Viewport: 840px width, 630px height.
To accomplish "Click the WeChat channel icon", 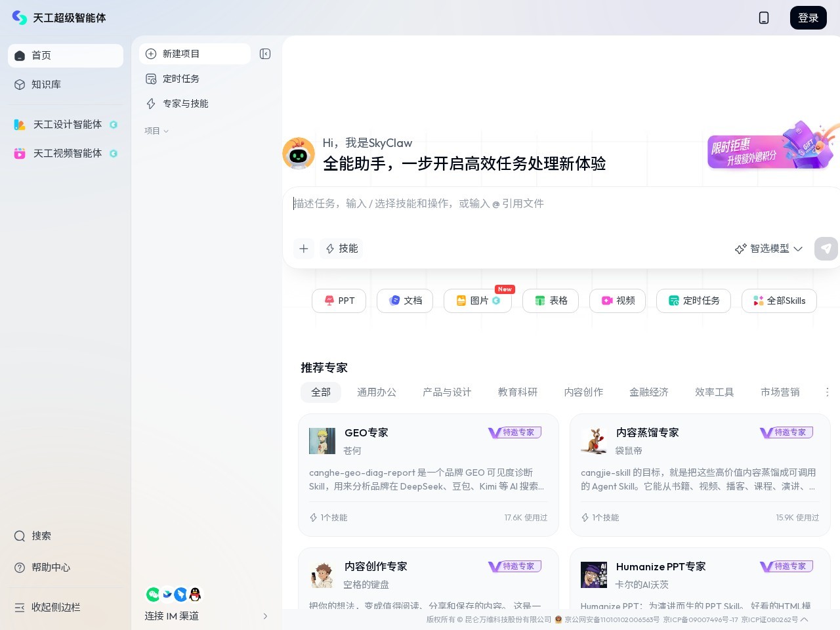I will coord(153,595).
